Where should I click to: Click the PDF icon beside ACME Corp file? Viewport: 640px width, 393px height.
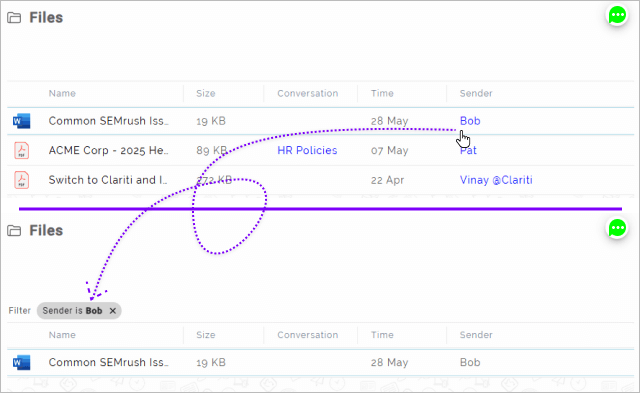point(22,151)
